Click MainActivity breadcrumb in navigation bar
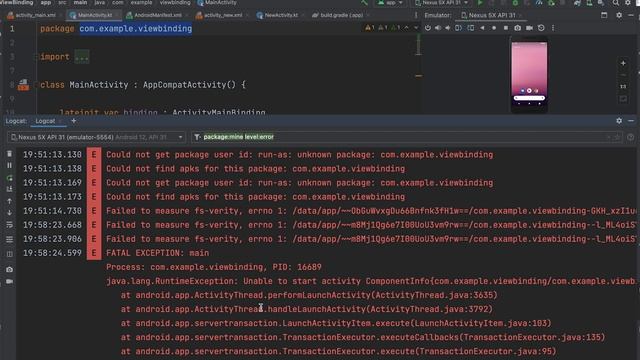 pos(217,2)
